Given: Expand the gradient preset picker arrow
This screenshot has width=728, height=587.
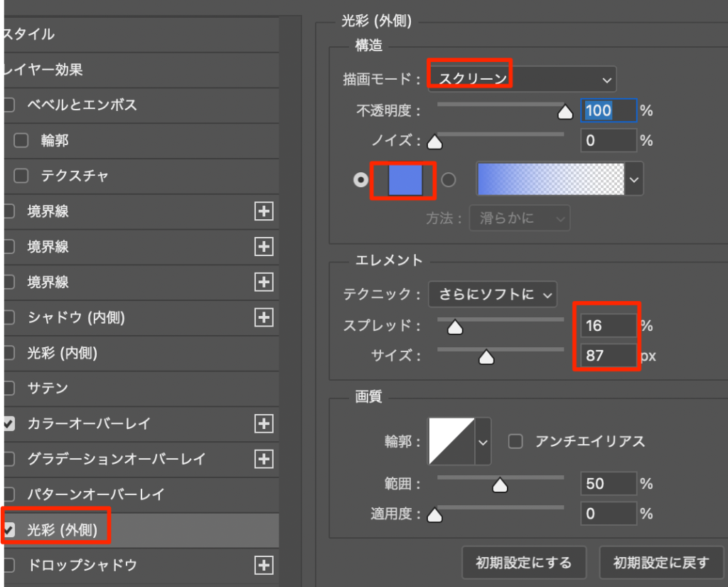Looking at the screenshot, I should (x=634, y=180).
